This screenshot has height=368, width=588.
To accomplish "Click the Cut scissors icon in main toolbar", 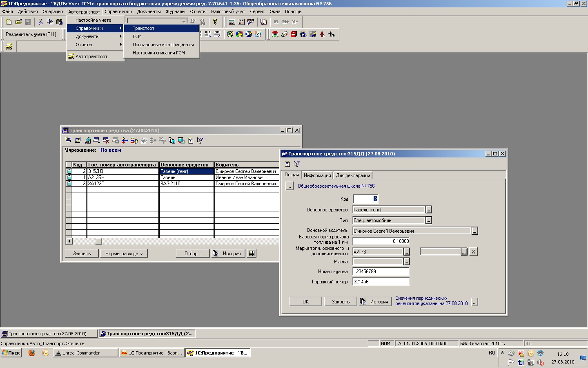I will click(x=40, y=22).
